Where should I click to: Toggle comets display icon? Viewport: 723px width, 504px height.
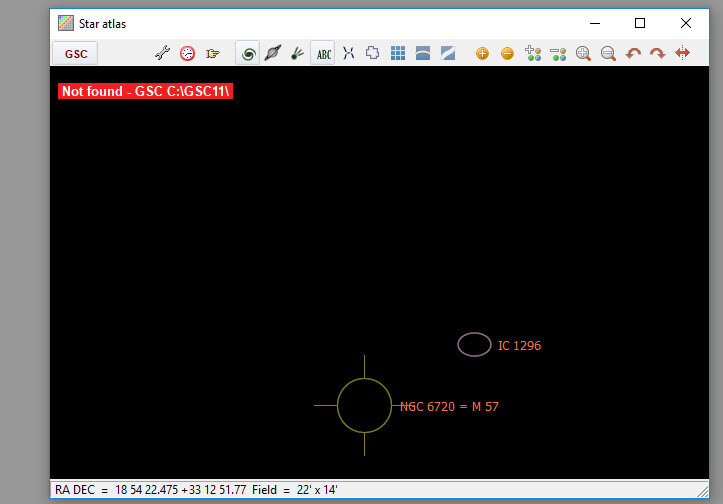pos(297,53)
